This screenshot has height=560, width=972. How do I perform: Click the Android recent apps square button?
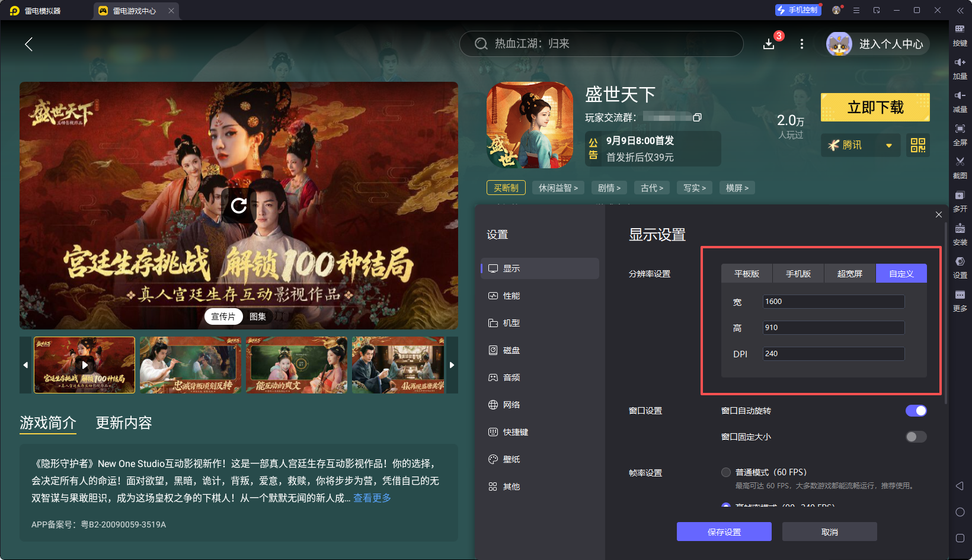(960, 538)
